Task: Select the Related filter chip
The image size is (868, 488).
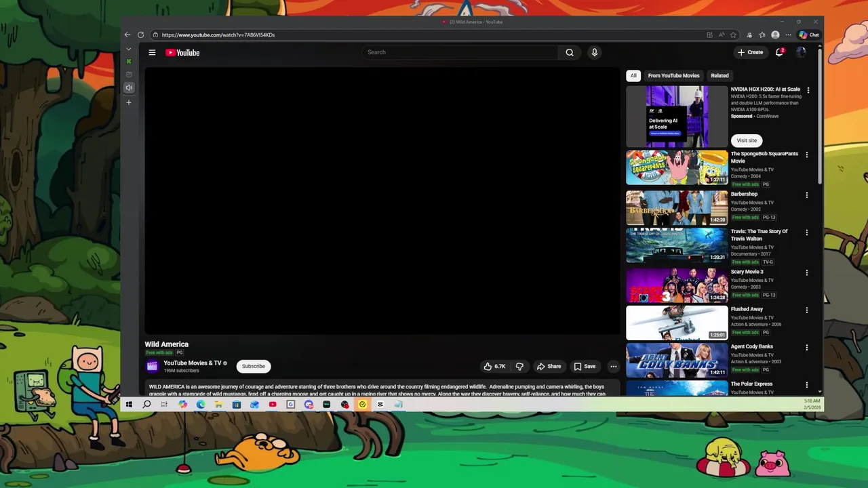Action: point(719,75)
